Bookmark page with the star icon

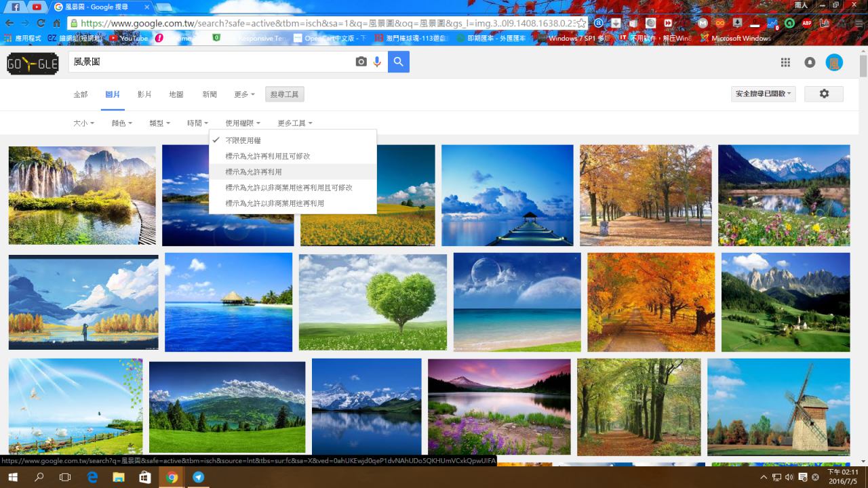[581, 23]
